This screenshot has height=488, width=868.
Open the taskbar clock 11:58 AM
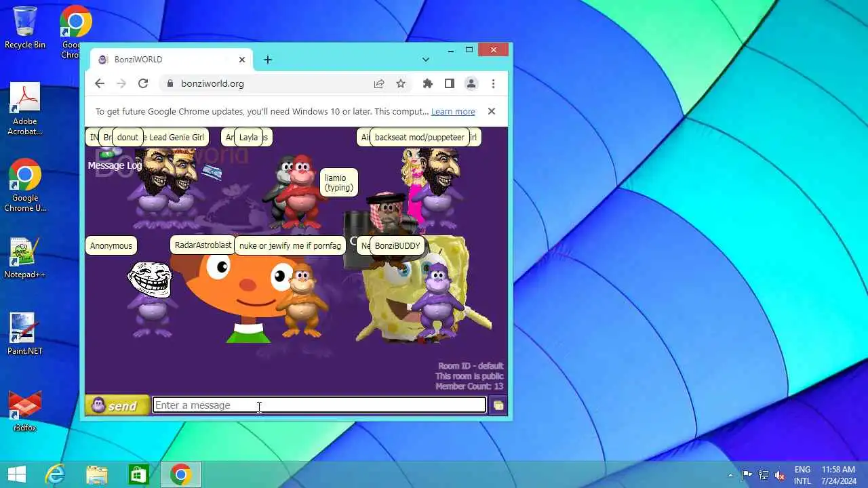(x=838, y=475)
